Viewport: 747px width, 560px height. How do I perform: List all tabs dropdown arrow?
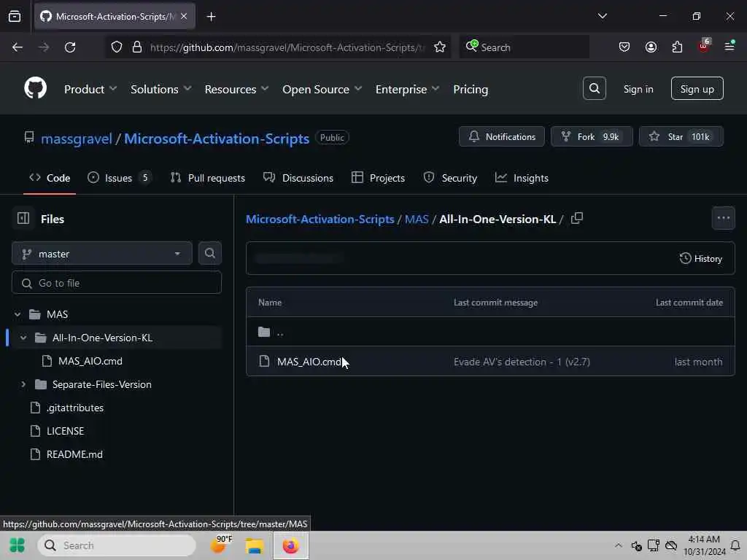(602, 16)
